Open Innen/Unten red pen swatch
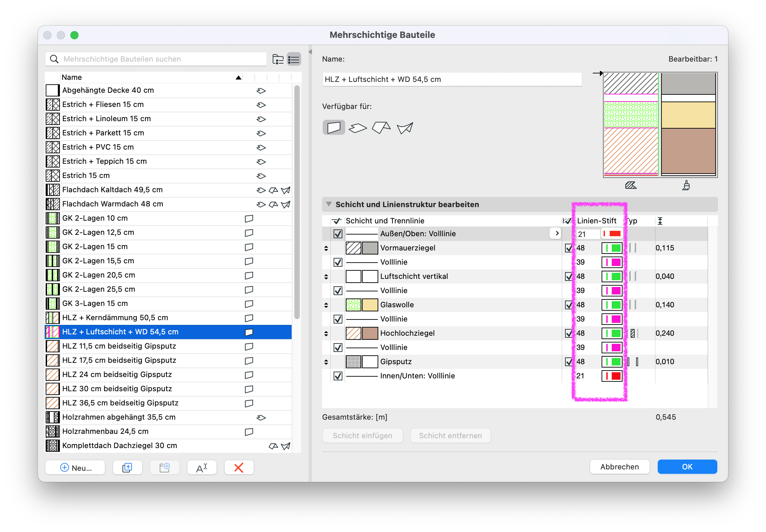Screen dimensions: 766x532 (x=612, y=376)
